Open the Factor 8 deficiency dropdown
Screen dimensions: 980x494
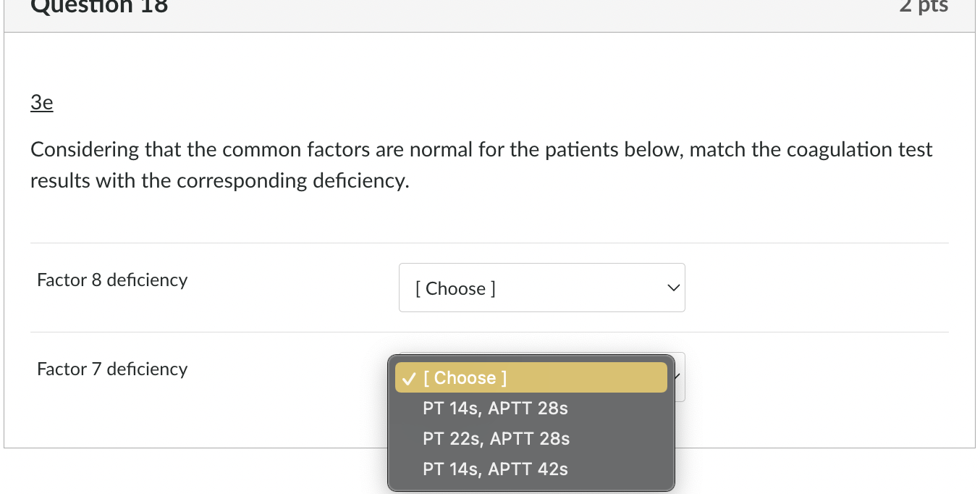pos(541,288)
